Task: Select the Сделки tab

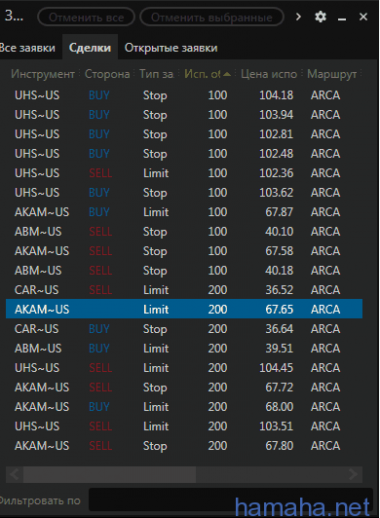Action: (x=90, y=48)
